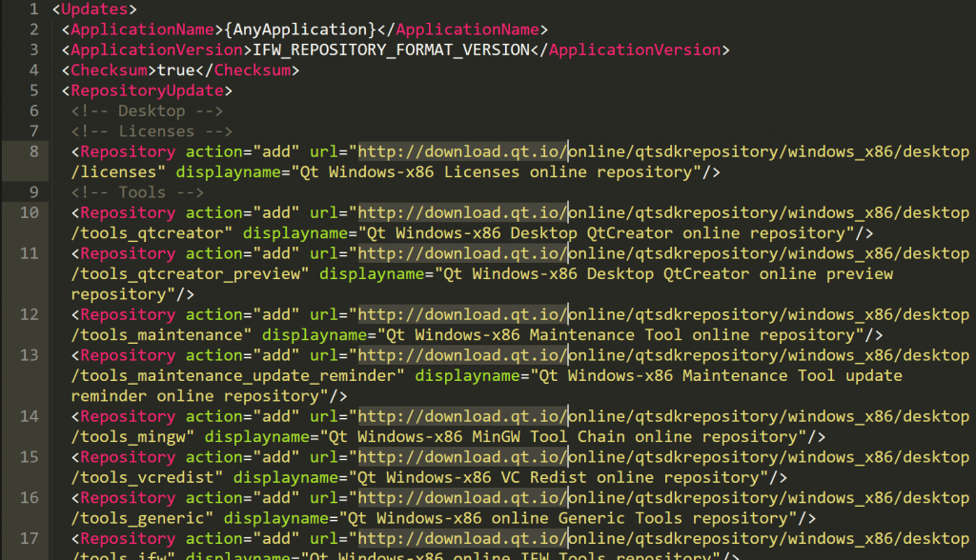The width and height of the screenshot is (976, 560).
Task: Click '/tools_mingw' path text
Action: click(129, 437)
